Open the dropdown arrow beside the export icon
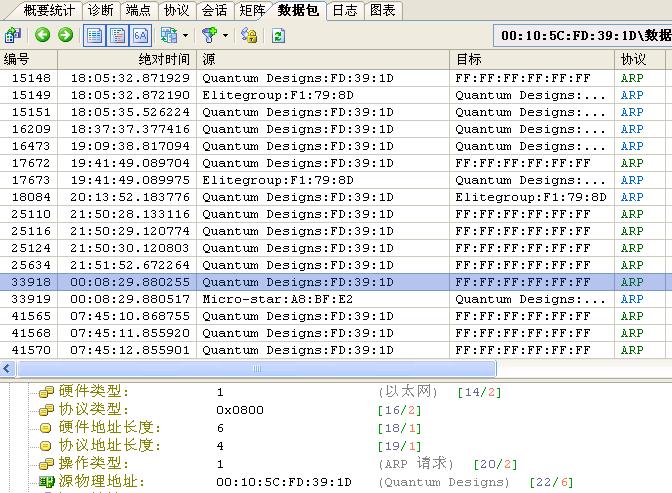This screenshot has width=672, height=493. pos(186,35)
